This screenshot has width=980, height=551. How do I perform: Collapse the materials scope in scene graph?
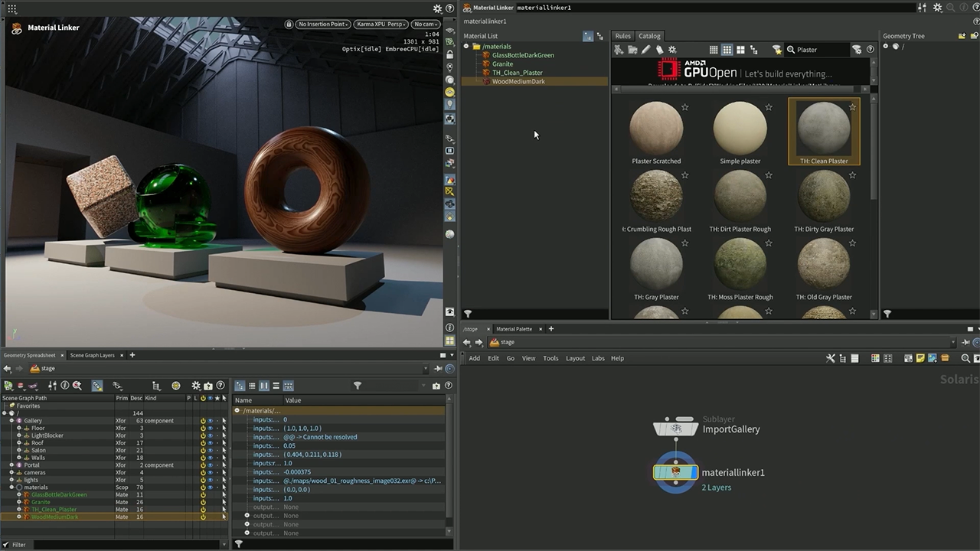tap(11, 487)
